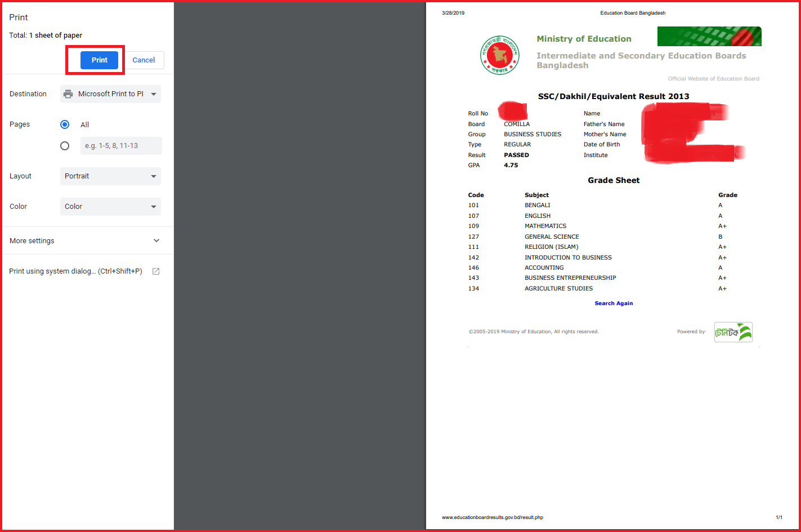Click the external-link icon next to system dialog option
Screen dimensions: 801x532
click(156, 271)
